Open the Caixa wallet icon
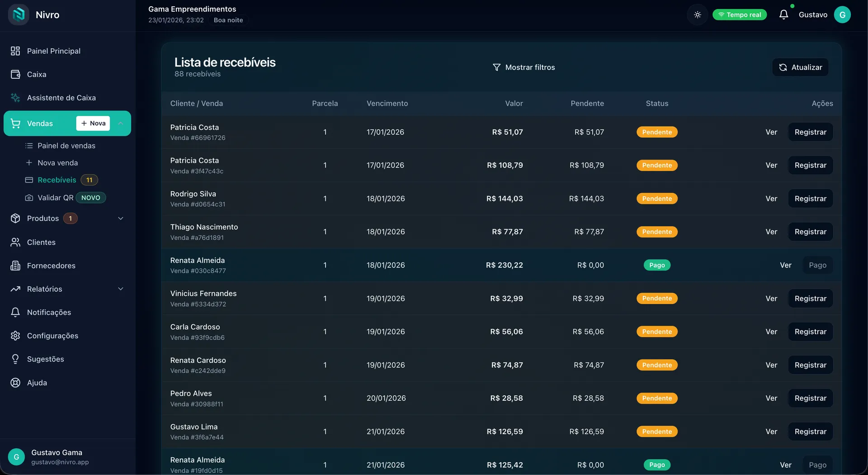 click(15, 74)
